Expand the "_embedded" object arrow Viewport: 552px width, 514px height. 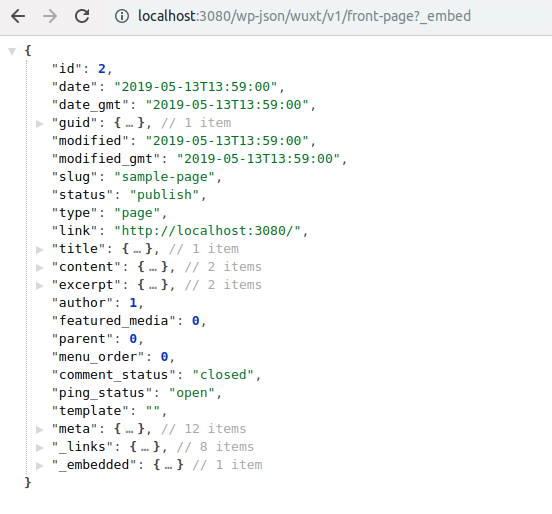40,465
